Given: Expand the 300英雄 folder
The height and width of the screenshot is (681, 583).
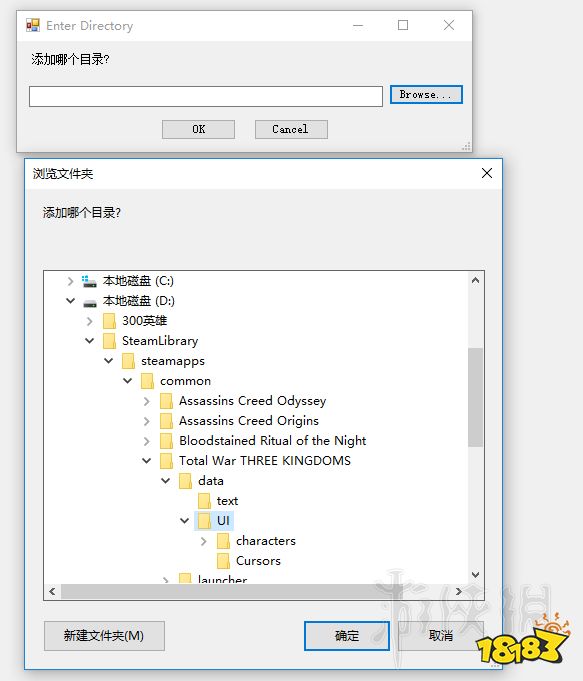Looking at the screenshot, I should coord(89,321).
